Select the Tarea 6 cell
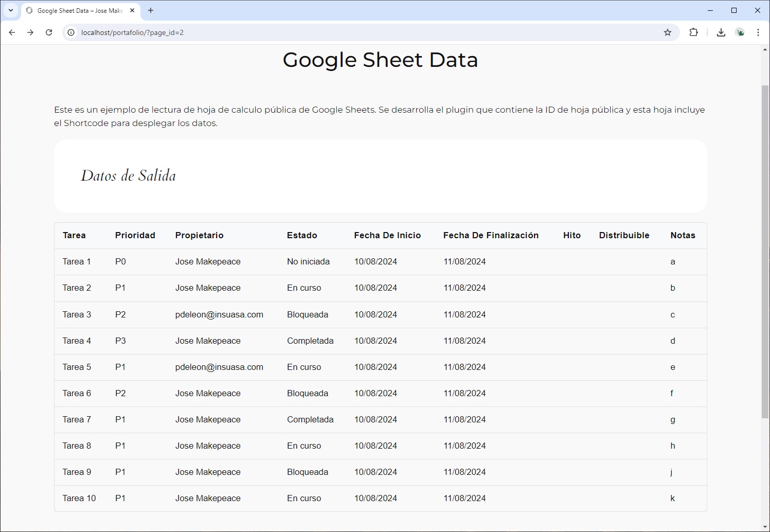This screenshot has width=770, height=532. 77,393
